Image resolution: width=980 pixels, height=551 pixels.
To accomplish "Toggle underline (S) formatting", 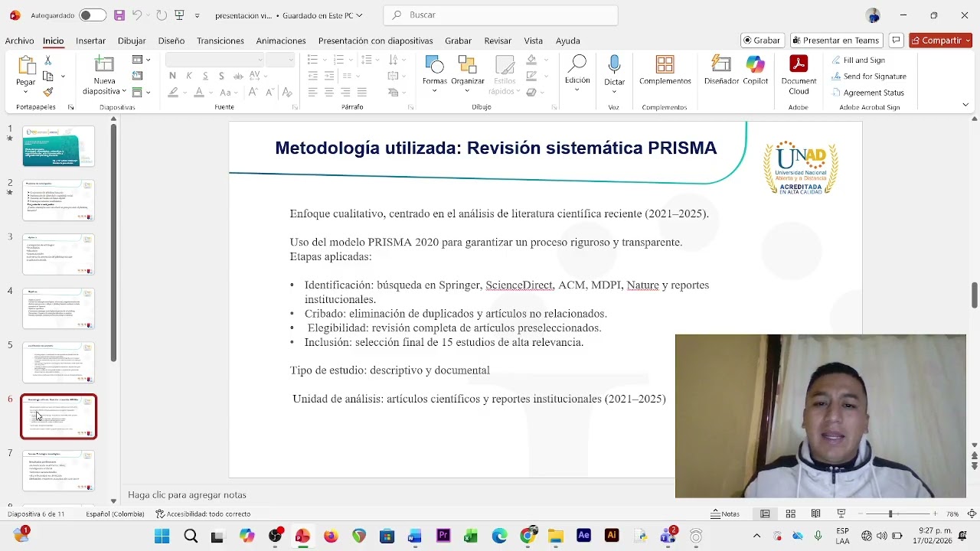I will click(x=204, y=76).
